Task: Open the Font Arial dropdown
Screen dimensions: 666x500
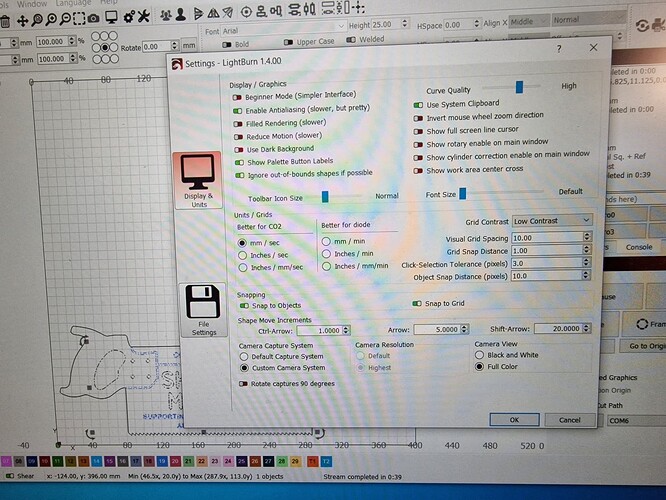Action: pyautogui.click(x=283, y=30)
